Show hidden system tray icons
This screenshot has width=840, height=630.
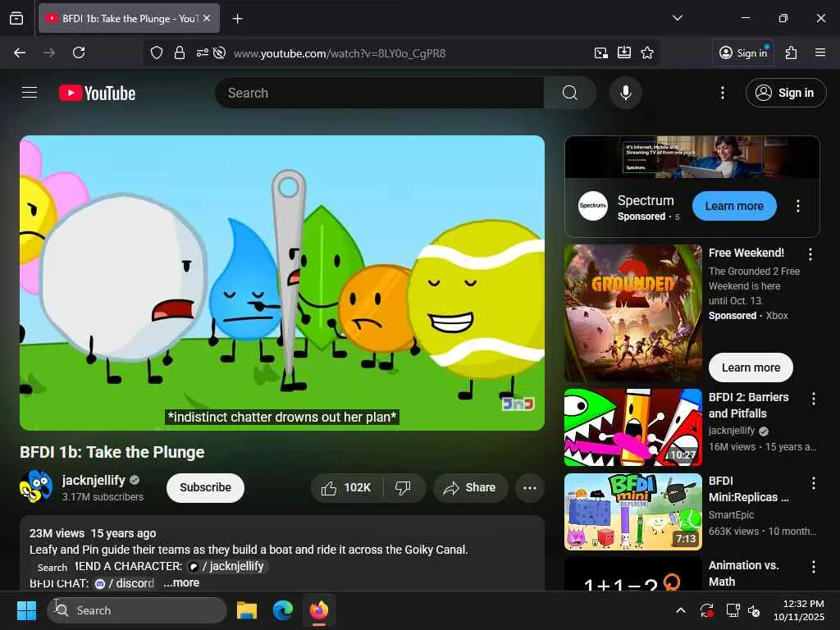pyautogui.click(x=680, y=610)
